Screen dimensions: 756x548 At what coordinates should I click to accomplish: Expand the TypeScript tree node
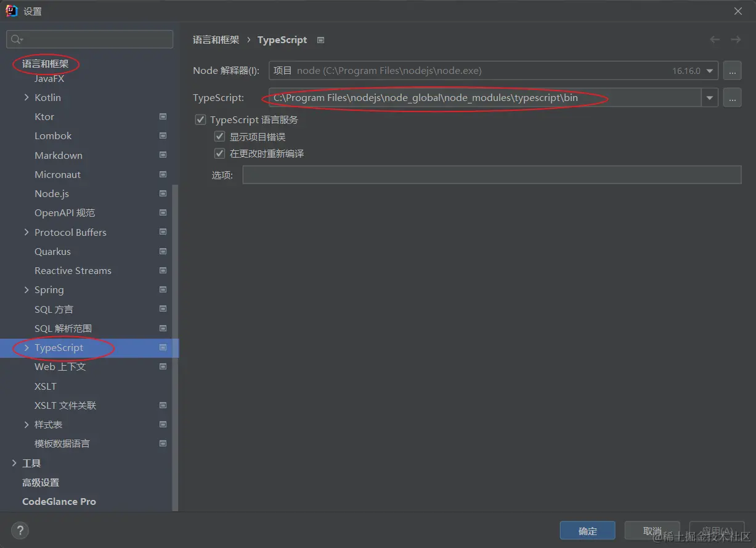[x=26, y=347]
